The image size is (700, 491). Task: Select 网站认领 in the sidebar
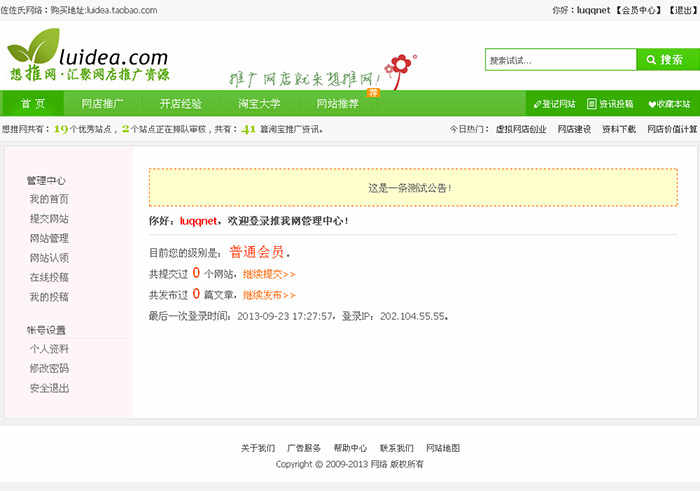(49, 258)
